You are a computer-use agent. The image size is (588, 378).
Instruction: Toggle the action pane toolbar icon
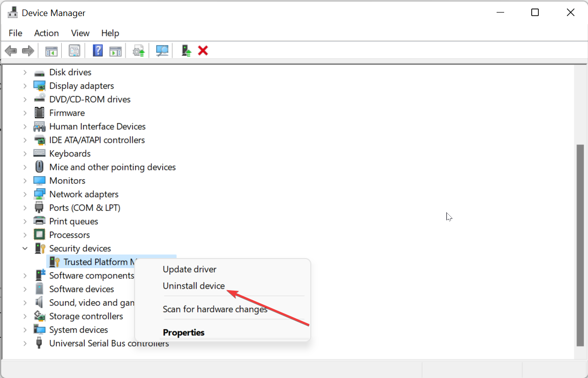point(115,51)
